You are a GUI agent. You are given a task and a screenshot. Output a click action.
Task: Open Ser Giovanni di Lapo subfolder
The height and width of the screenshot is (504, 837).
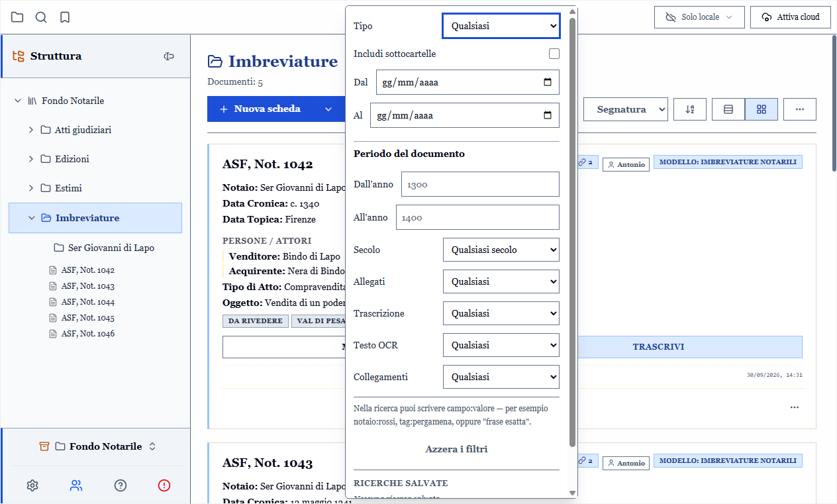point(105,248)
